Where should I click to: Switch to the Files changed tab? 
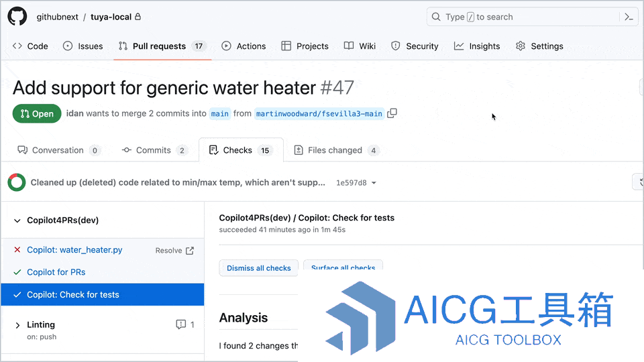pyautogui.click(x=337, y=150)
